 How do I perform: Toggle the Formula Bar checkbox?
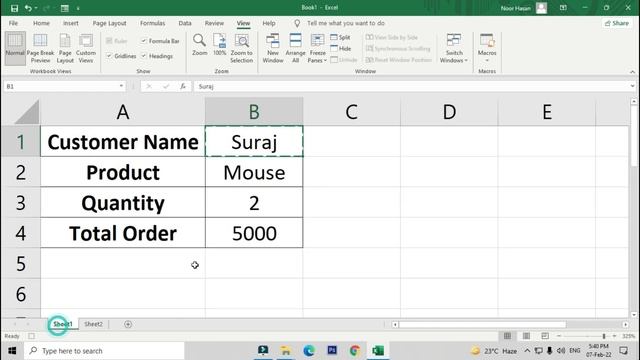(x=144, y=41)
